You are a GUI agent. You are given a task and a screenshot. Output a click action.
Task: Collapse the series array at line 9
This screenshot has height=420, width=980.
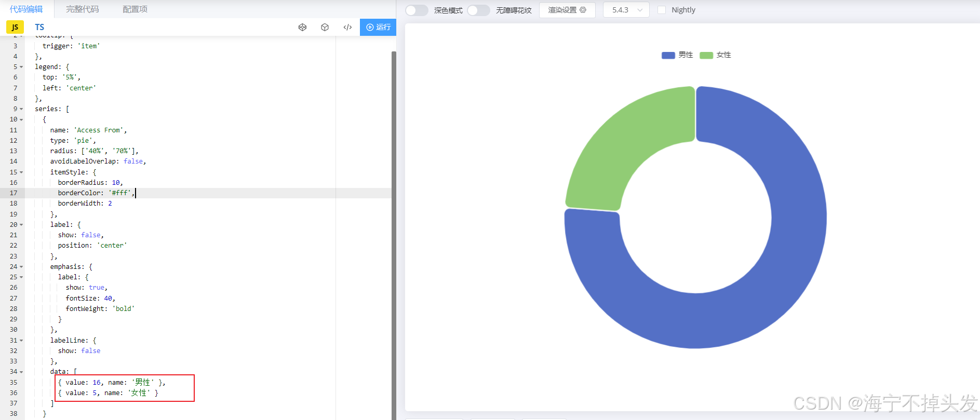[x=21, y=109]
